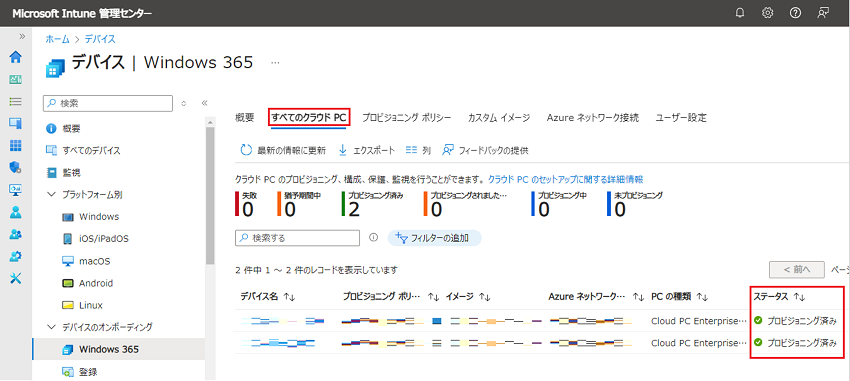
Task: Open Reports monitor icon in left rail
Action: (x=16, y=190)
